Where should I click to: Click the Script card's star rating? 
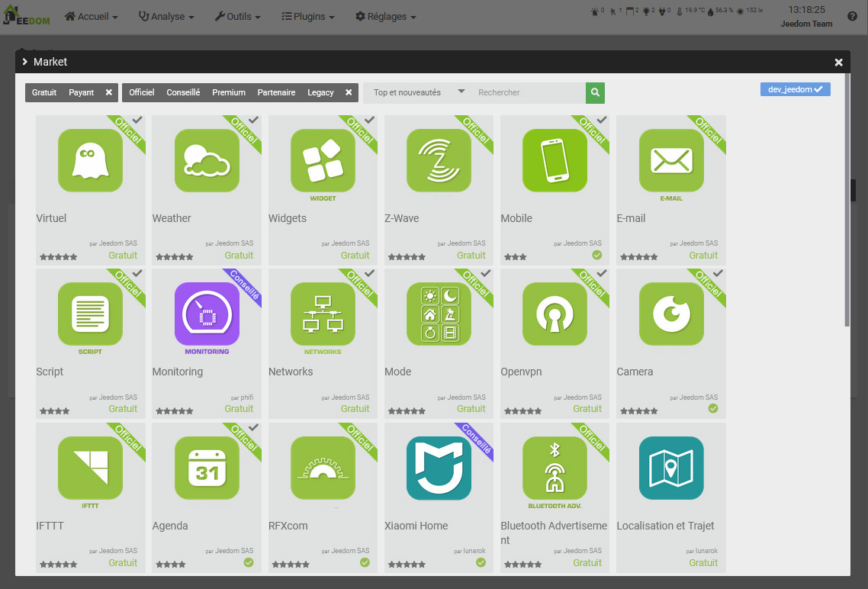[x=54, y=410]
